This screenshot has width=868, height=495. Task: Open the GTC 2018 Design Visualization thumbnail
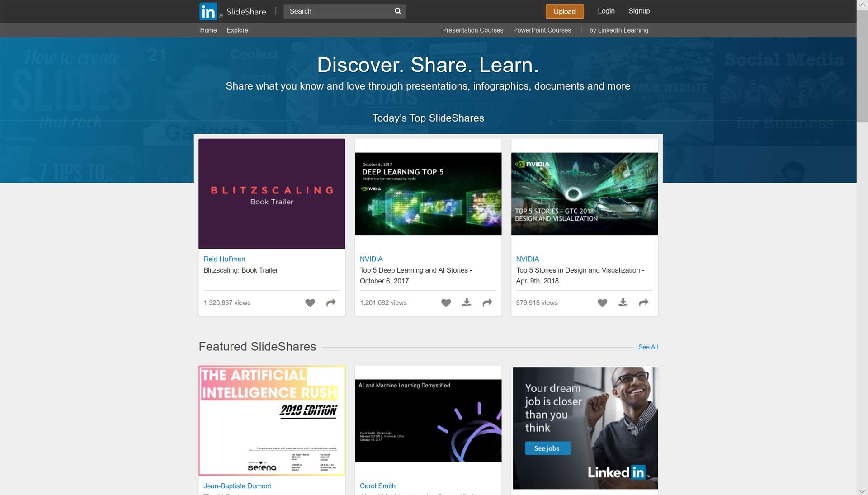click(585, 194)
